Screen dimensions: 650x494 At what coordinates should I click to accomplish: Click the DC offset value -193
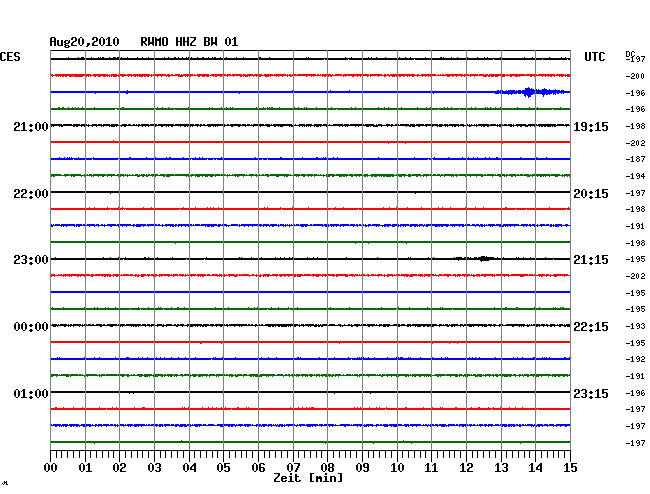point(635,326)
